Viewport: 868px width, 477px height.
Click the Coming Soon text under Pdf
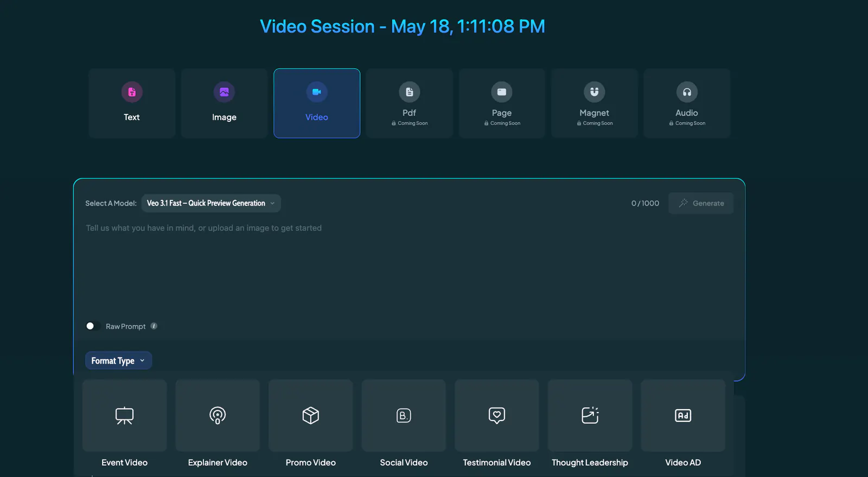(413, 123)
